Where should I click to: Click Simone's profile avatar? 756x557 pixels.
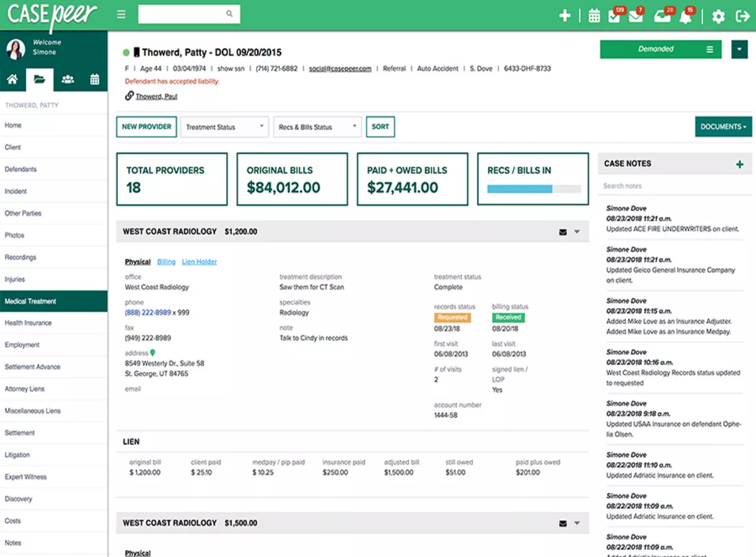[16, 48]
